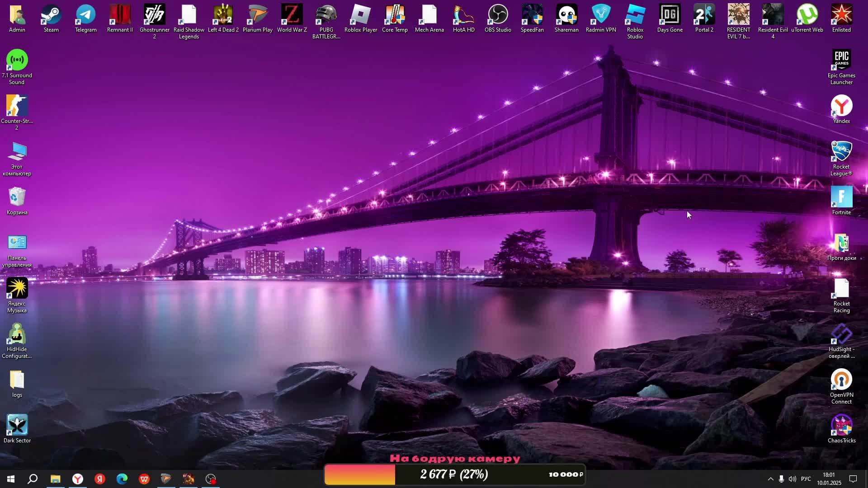
Task: Select the Epic Games Launcher icon
Action: tap(842, 67)
